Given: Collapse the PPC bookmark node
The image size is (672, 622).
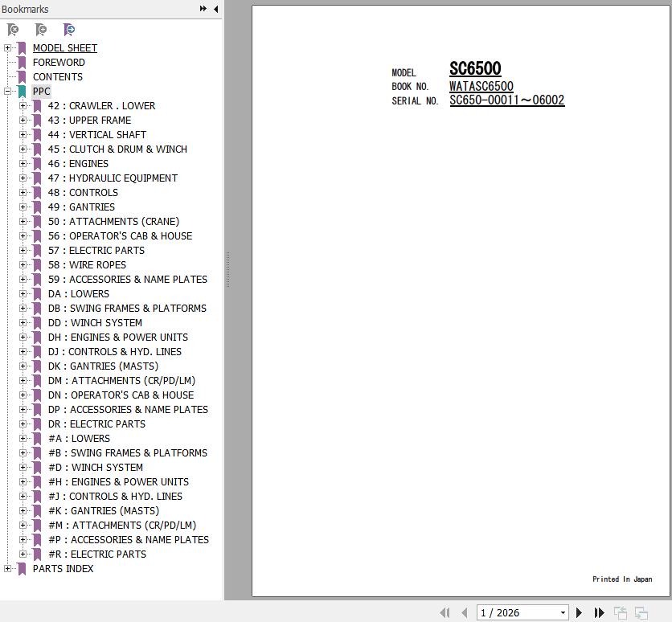Looking at the screenshot, I should pos(7,92).
